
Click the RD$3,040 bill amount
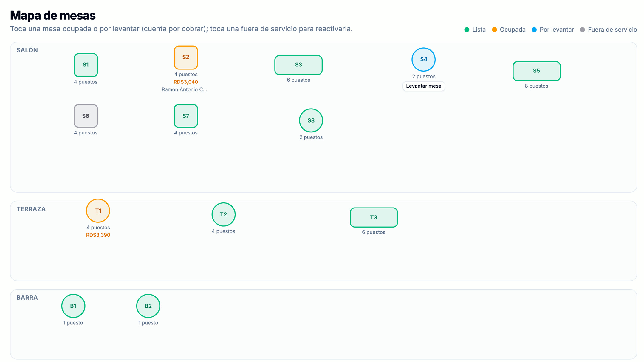tap(186, 82)
